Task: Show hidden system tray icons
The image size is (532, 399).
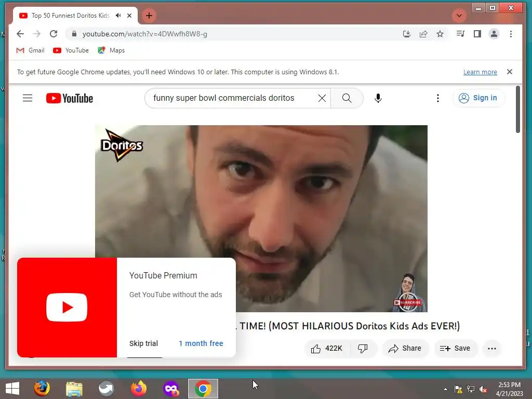Action: (x=445, y=389)
